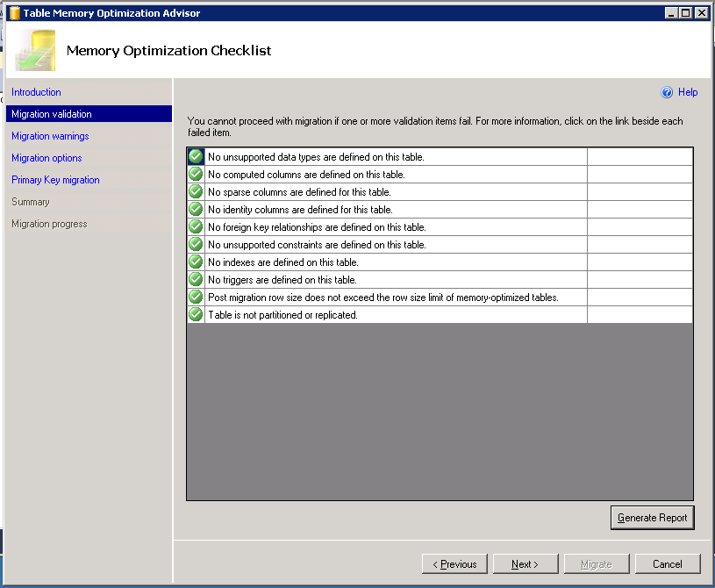Click the advisor window title bar icon
Screen dimensions: 715x588
pos(15,13)
